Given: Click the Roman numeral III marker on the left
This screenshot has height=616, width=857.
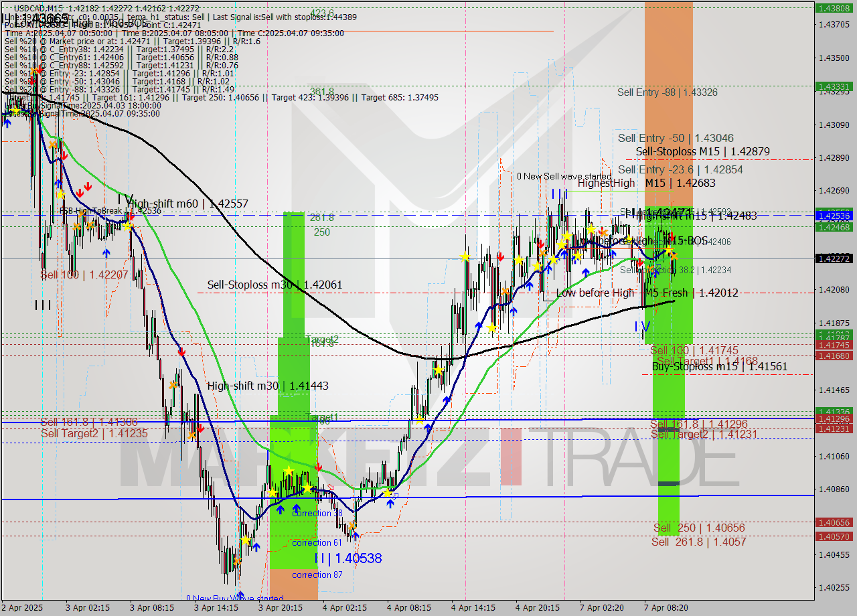Looking at the screenshot, I should [43, 303].
